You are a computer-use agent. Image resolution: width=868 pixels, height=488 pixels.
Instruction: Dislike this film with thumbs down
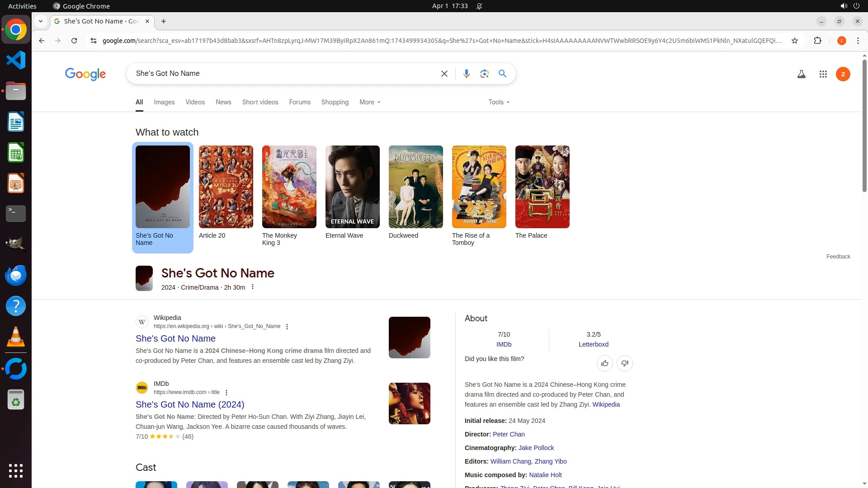(624, 363)
